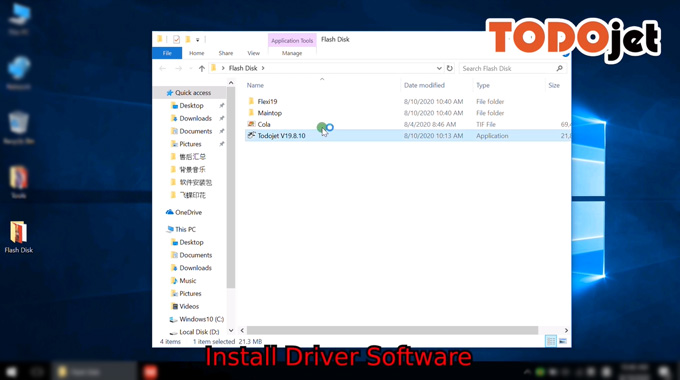Expand the address bar history dropdown
680x380 pixels.
(439, 68)
